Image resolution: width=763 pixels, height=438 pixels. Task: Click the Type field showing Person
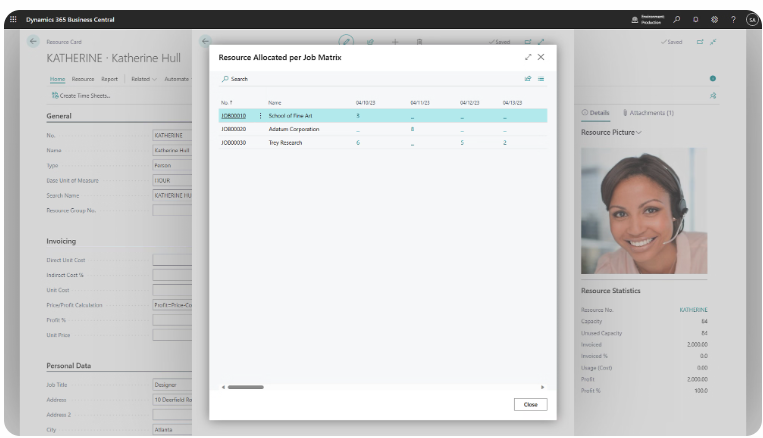pos(172,165)
